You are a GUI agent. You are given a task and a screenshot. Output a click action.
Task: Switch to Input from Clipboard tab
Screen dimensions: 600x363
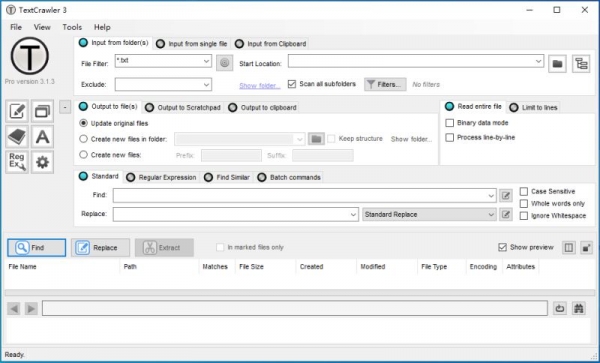click(x=271, y=44)
